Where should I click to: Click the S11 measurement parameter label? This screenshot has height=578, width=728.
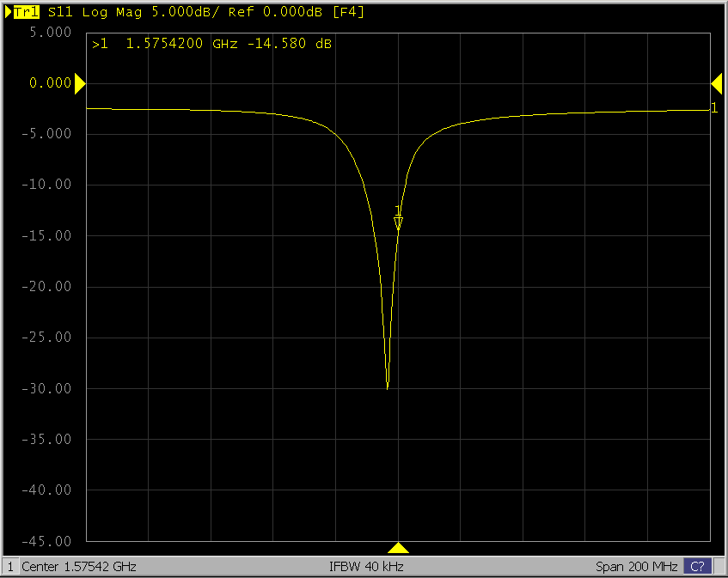(x=60, y=12)
